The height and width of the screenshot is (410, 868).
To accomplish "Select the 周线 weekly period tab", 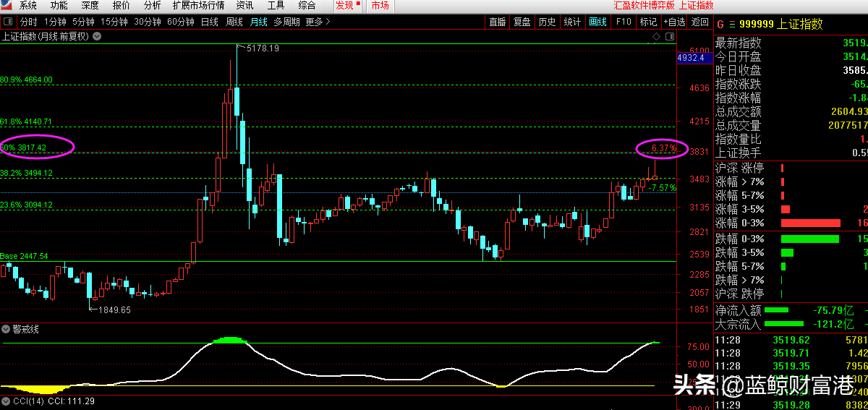I will coord(234,22).
